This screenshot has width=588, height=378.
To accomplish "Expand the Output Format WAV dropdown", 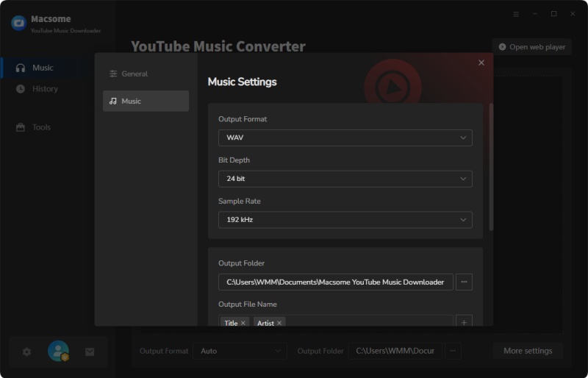I will click(345, 138).
